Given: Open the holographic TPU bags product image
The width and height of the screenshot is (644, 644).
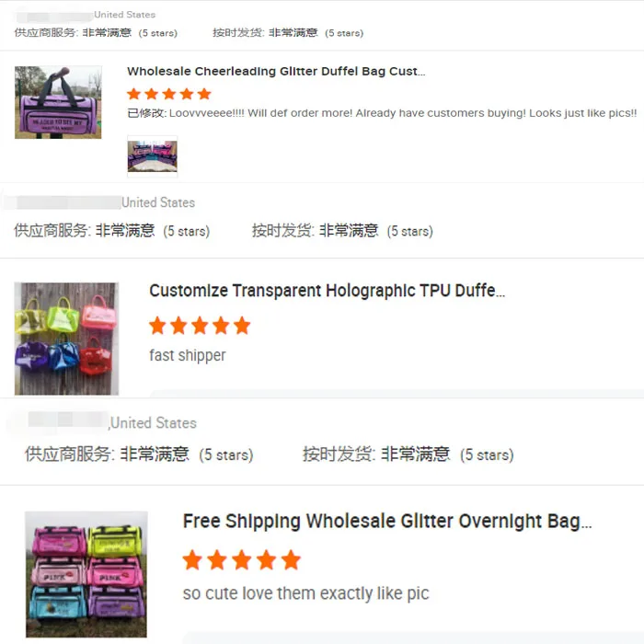Looking at the screenshot, I should click(x=66, y=339).
